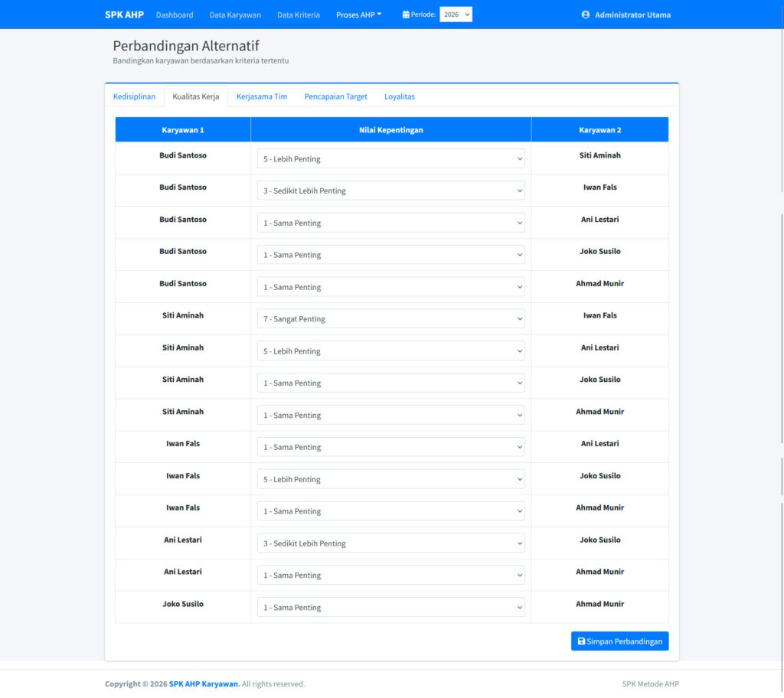Open the Pencapaian Target tab
Image resolution: width=784 pixels, height=698 pixels.
point(335,96)
